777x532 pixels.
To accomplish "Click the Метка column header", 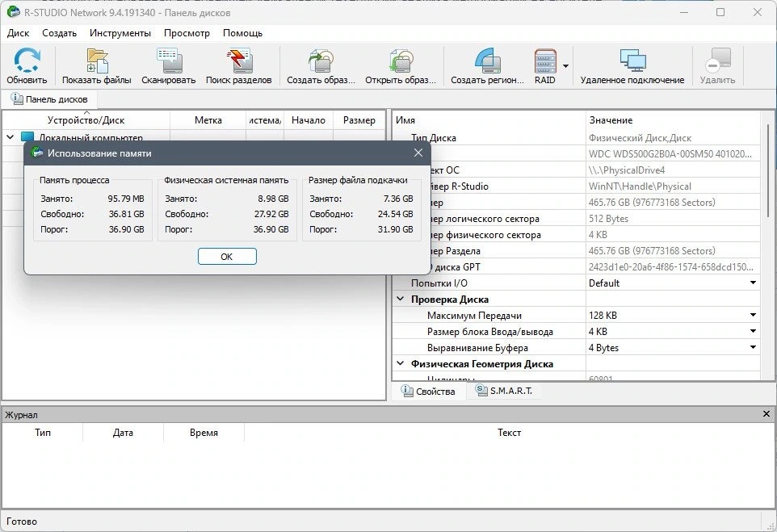I will coord(208,119).
